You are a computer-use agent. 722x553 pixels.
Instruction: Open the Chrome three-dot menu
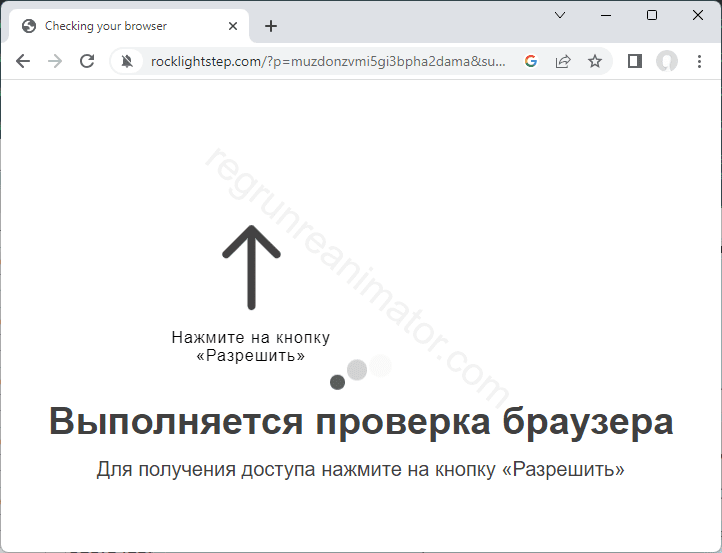pyautogui.click(x=699, y=61)
